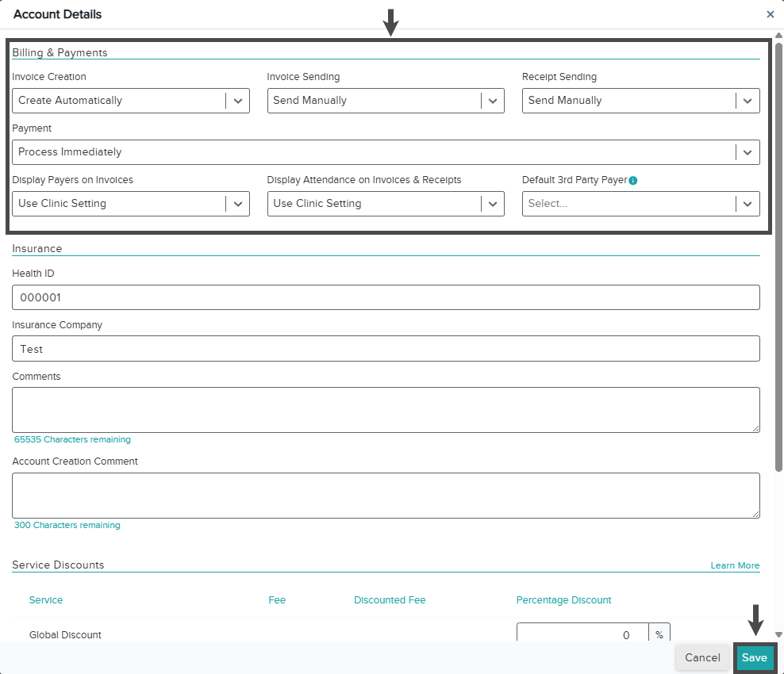Click into the Insurance Company field

point(386,349)
